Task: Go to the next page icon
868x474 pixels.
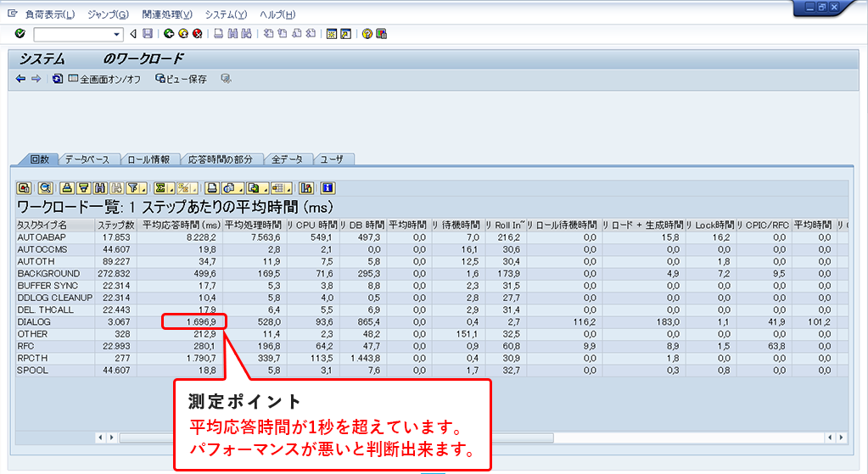Action: 297,34
